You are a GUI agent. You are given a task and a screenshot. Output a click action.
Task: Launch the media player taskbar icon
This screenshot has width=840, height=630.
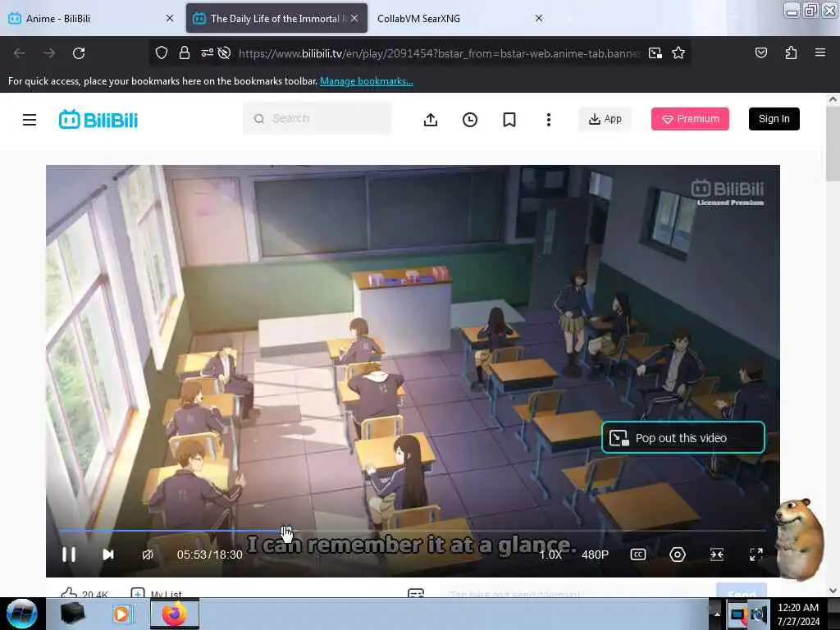(x=121, y=614)
